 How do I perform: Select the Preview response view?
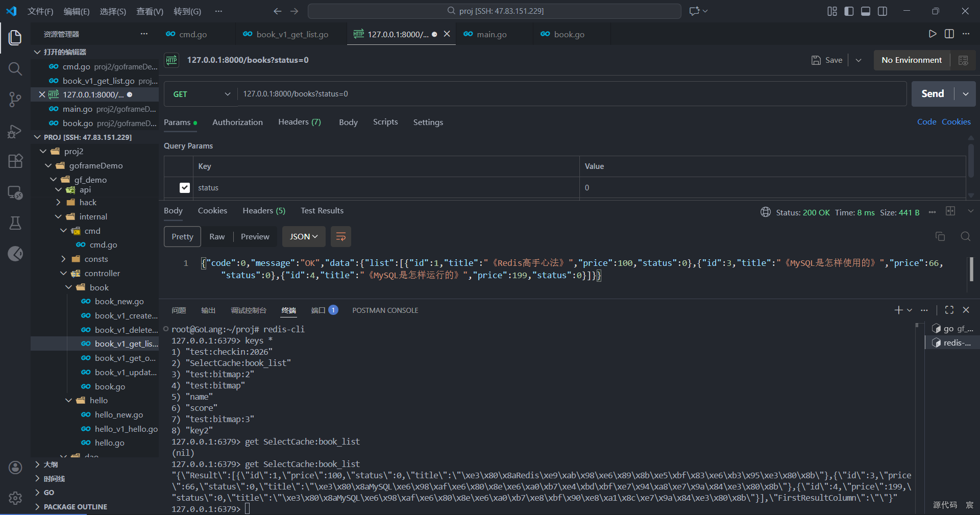tap(255, 236)
